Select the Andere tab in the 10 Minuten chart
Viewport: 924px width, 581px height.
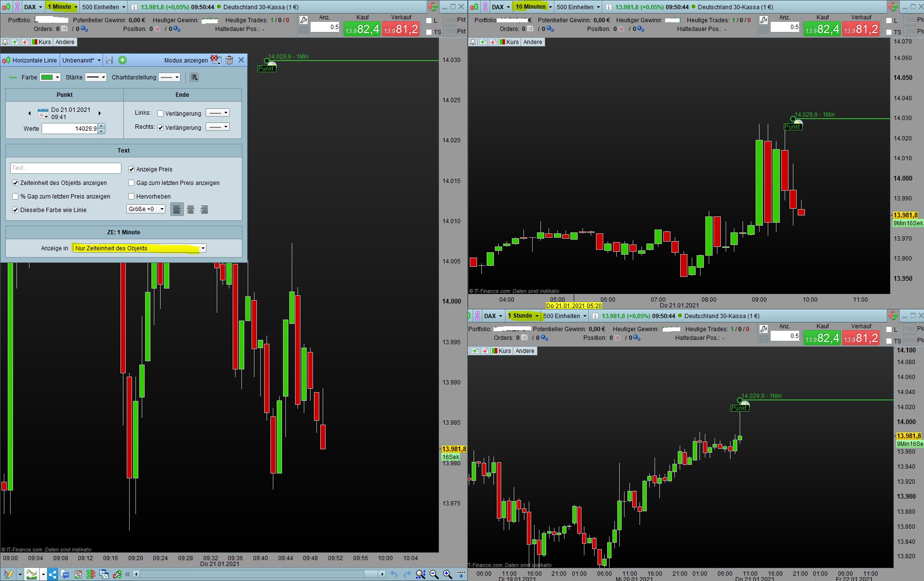[533, 42]
